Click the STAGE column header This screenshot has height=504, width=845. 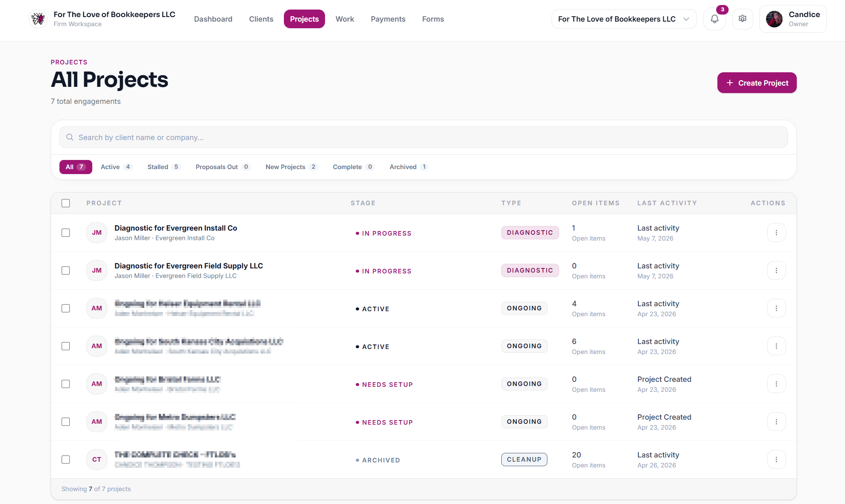(x=363, y=203)
